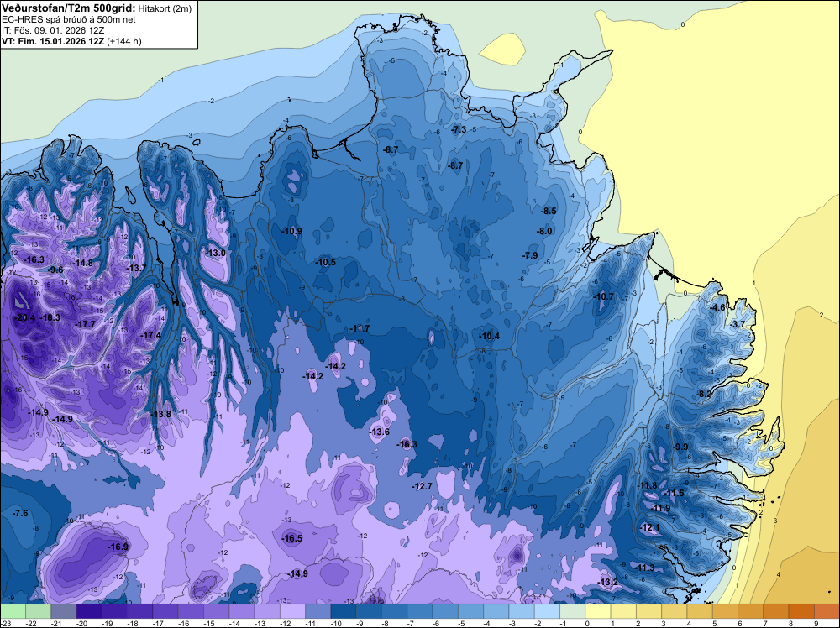Click the -13.6 temperature label
The image size is (840, 628).
[380, 432]
